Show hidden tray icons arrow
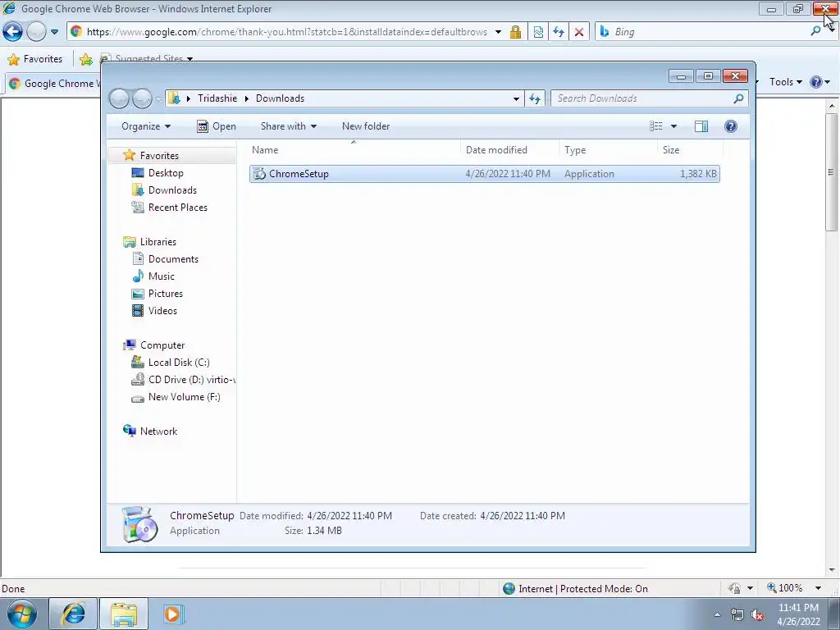This screenshot has height=630, width=840. pos(717,614)
